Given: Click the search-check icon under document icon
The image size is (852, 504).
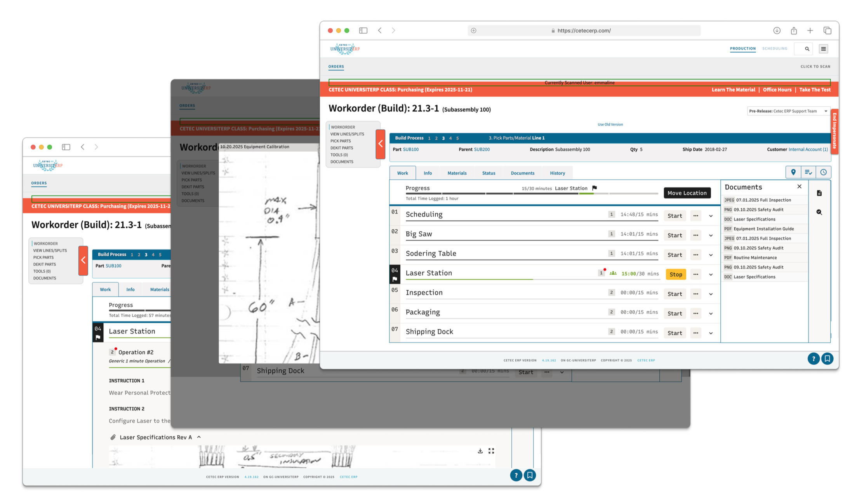Looking at the screenshot, I should point(819,212).
